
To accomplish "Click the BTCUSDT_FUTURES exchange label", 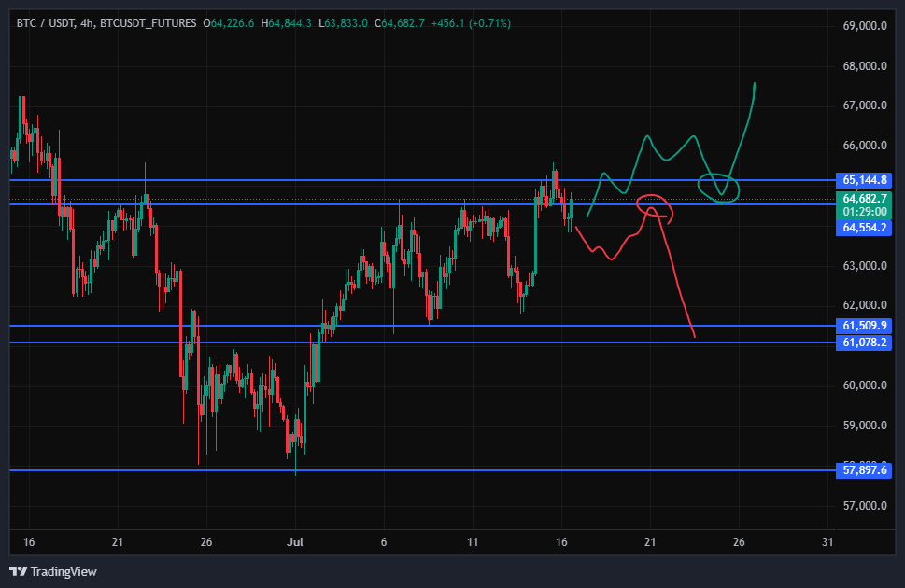I will point(148,23).
